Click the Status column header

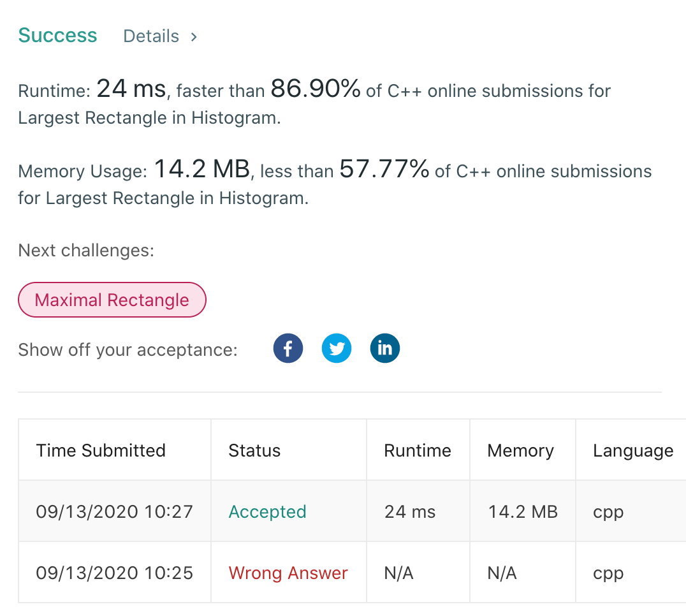254,450
